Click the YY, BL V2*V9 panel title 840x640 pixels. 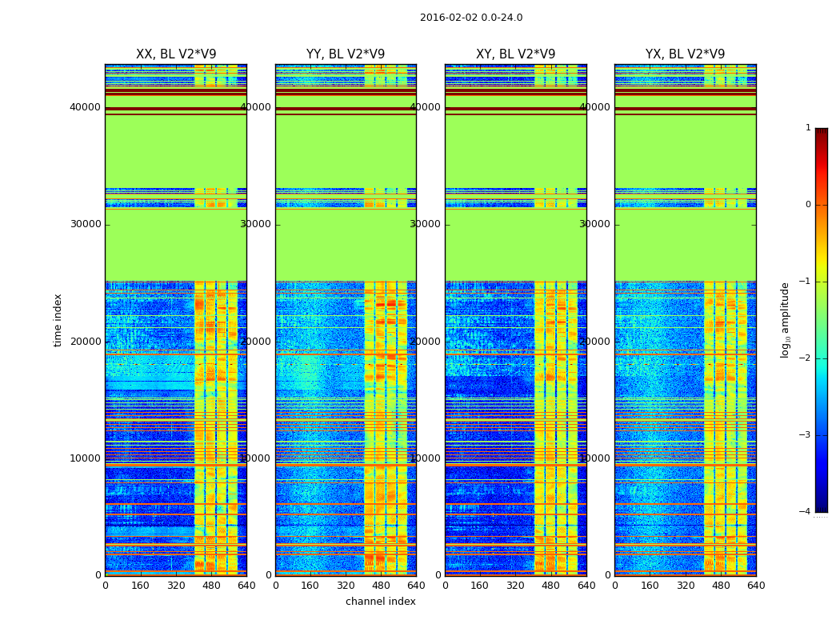click(x=346, y=54)
